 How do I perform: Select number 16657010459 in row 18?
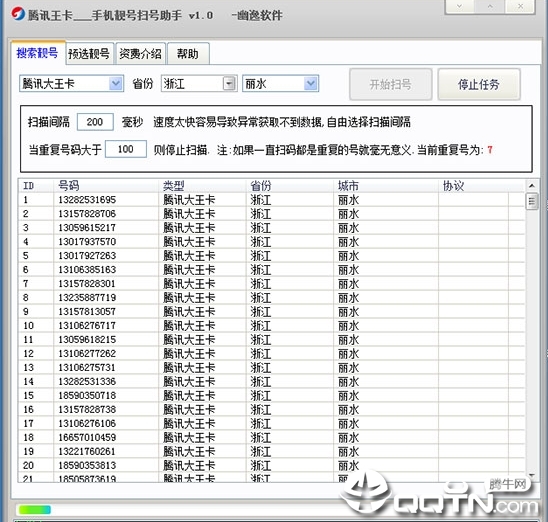(x=87, y=437)
